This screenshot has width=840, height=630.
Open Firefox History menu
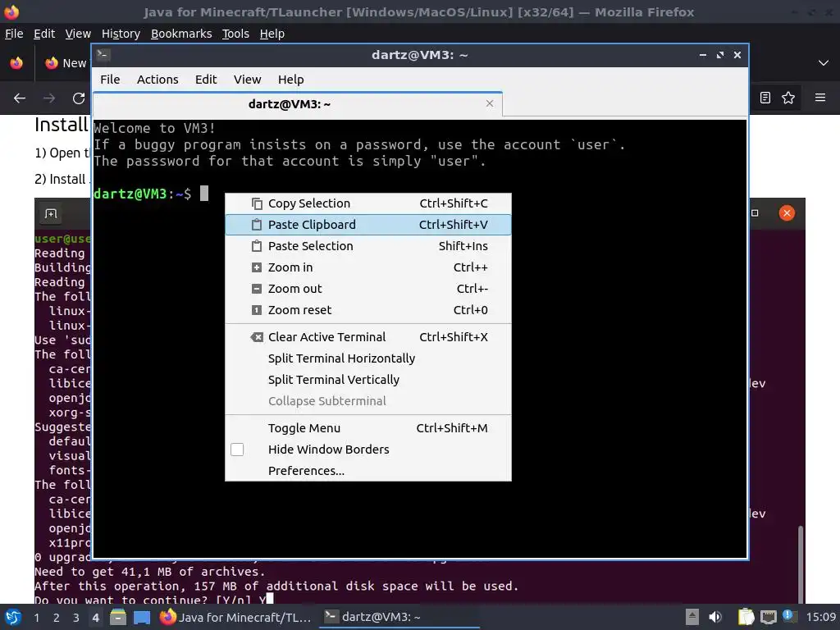tap(121, 34)
